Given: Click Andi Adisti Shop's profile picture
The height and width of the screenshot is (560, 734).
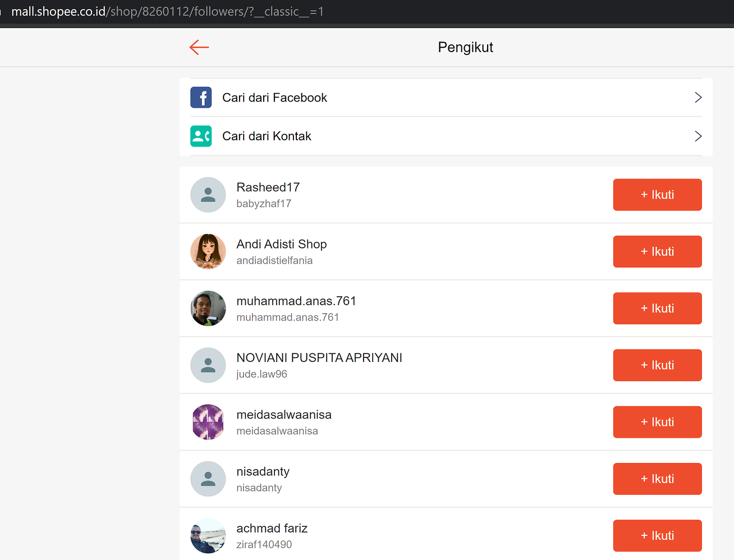Looking at the screenshot, I should pos(208,251).
